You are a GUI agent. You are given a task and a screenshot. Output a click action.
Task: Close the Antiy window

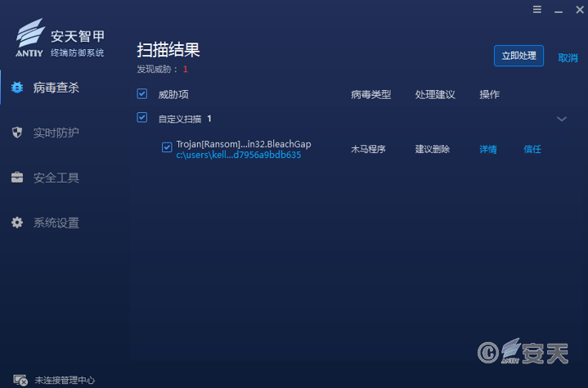pyautogui.click(x=580, y=9)
